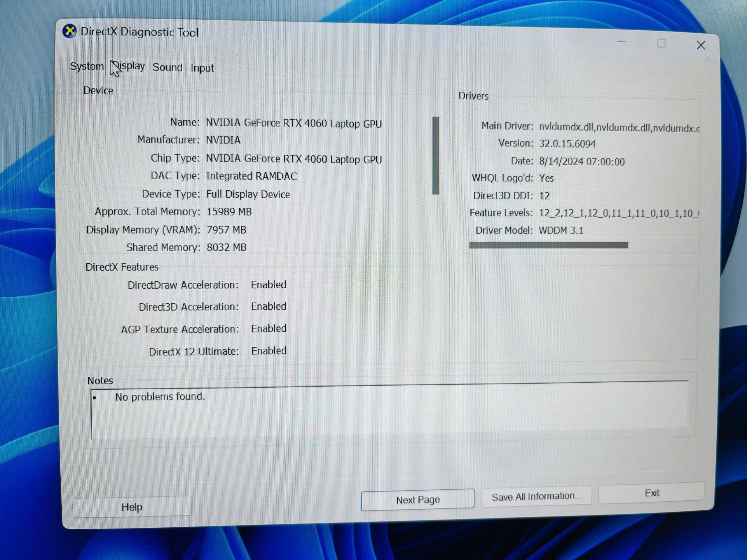Click the 'Driver Model:' label
Image resolution: width=747 pixels, height=560 pixels.
pyautogui.click(x=504, y=230)
